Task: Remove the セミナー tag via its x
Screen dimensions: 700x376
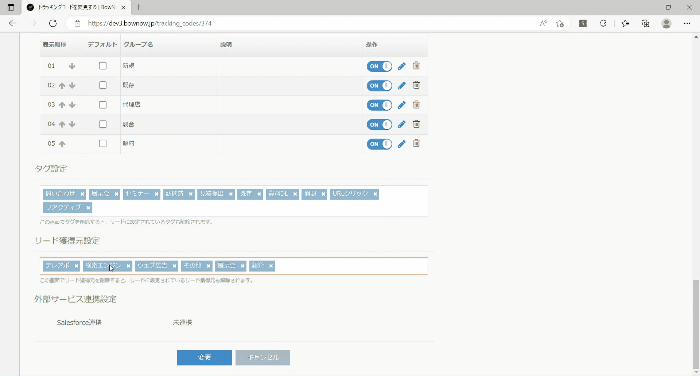Action: (x=156, y=194)
